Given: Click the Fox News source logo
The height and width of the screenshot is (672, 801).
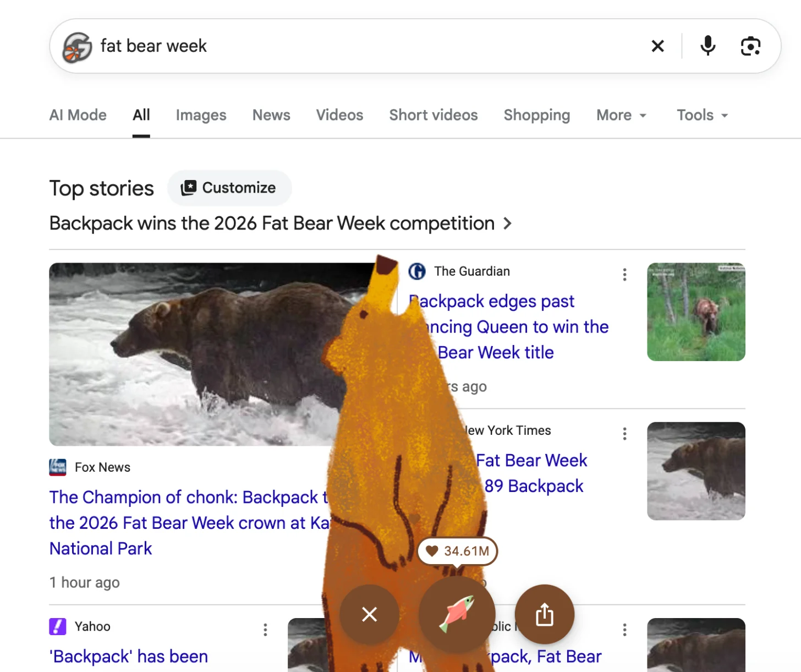Looking at the screenshot, I should point(58,467).
